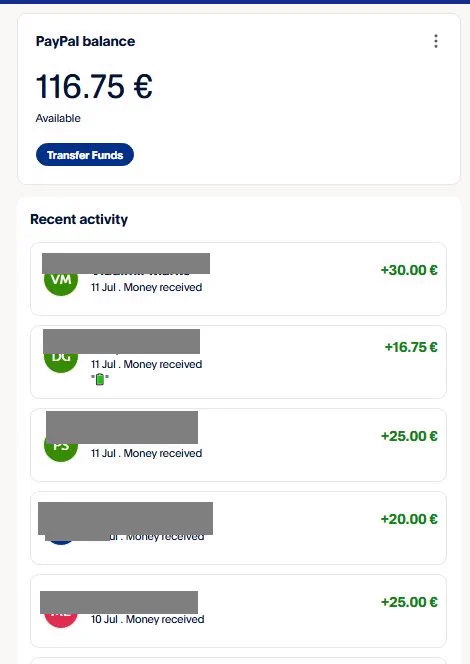Select the PS avatar icon
The height and width of the screenshot is (664, 470).
pyautogui.click(x=61, y=451)
